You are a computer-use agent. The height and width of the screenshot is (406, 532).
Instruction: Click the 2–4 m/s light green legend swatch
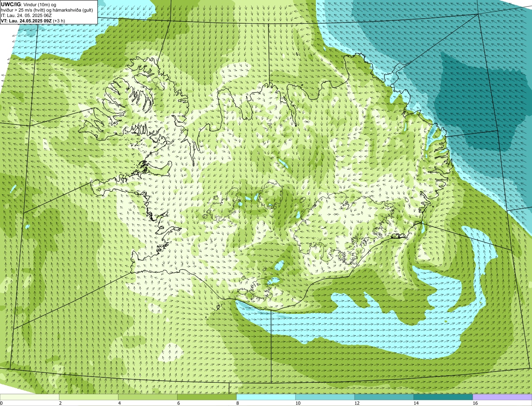pyautogui.click(x=89, y=397)
